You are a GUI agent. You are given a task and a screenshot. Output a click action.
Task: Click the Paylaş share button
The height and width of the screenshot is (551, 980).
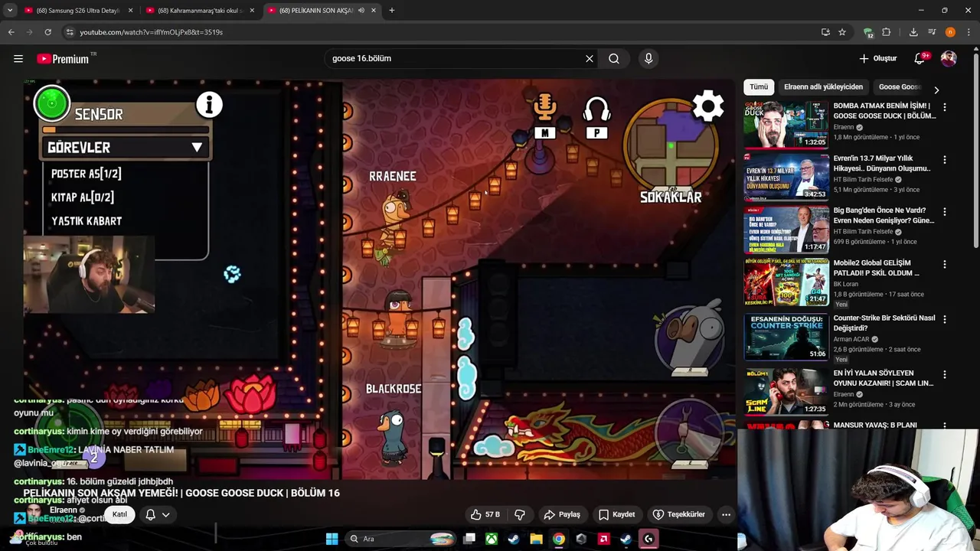click(561, 514)
